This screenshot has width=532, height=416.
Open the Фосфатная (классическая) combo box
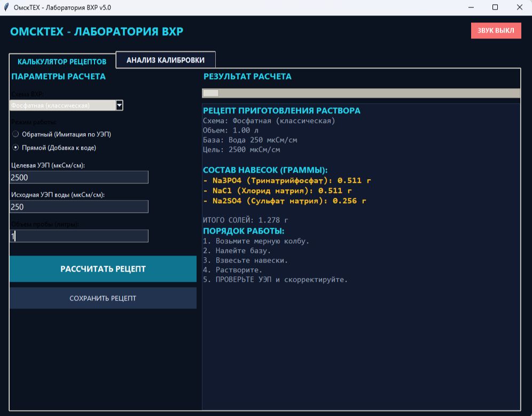pos(66,105)
